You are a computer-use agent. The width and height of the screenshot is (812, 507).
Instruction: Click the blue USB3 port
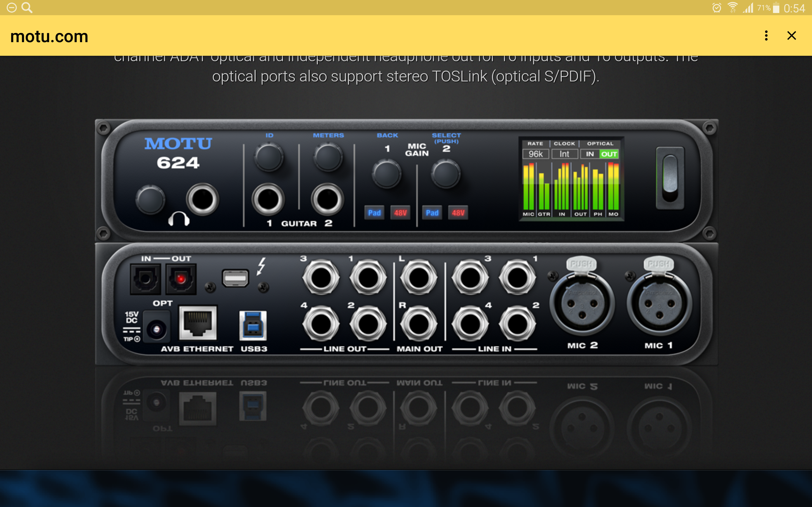coord(253,325)
